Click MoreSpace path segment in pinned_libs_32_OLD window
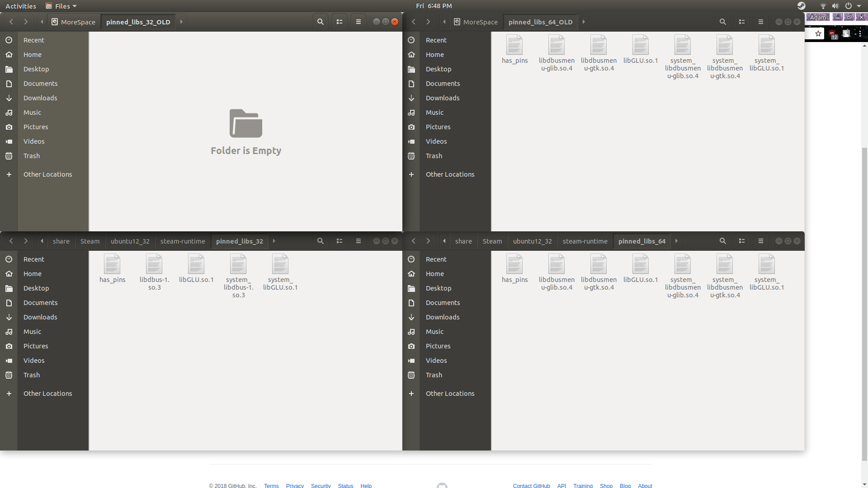The height and width of the screenshot is (488, 868). tap(74, 22)
